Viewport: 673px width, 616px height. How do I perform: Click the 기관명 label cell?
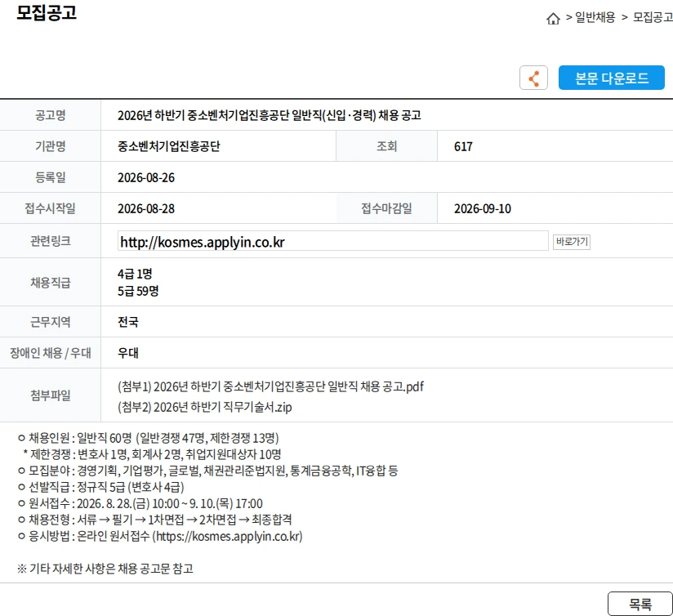point(50,146)
